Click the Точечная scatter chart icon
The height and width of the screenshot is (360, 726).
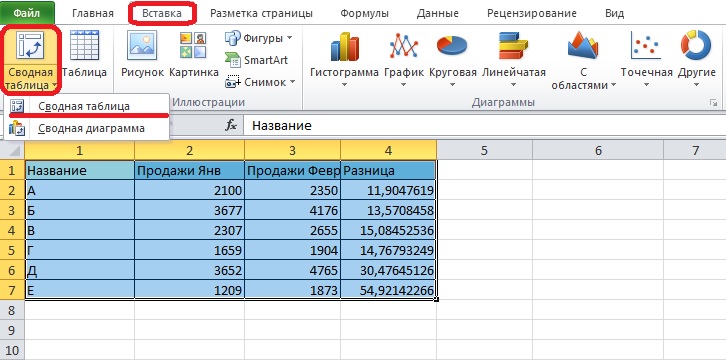click(x=646, y=46)
